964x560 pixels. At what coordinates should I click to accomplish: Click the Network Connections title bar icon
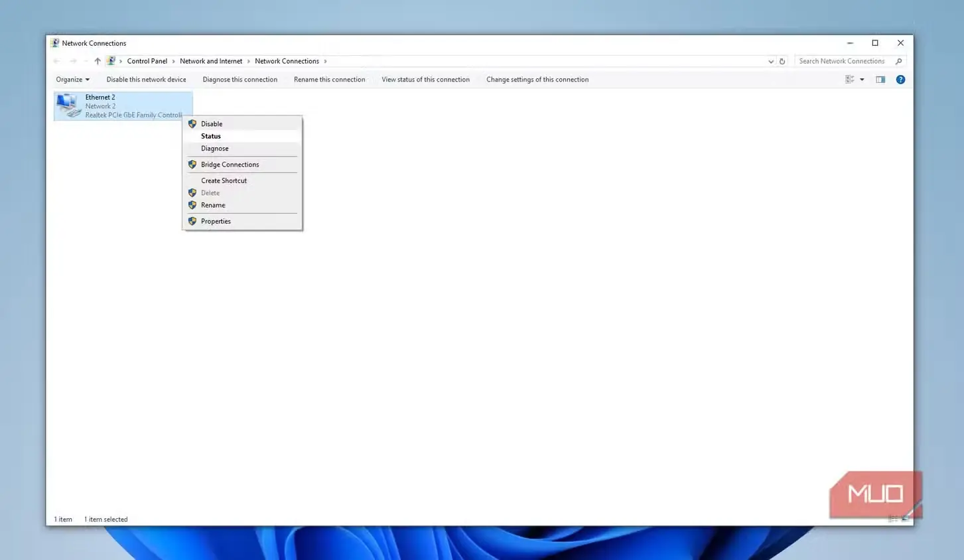[55, 43]
